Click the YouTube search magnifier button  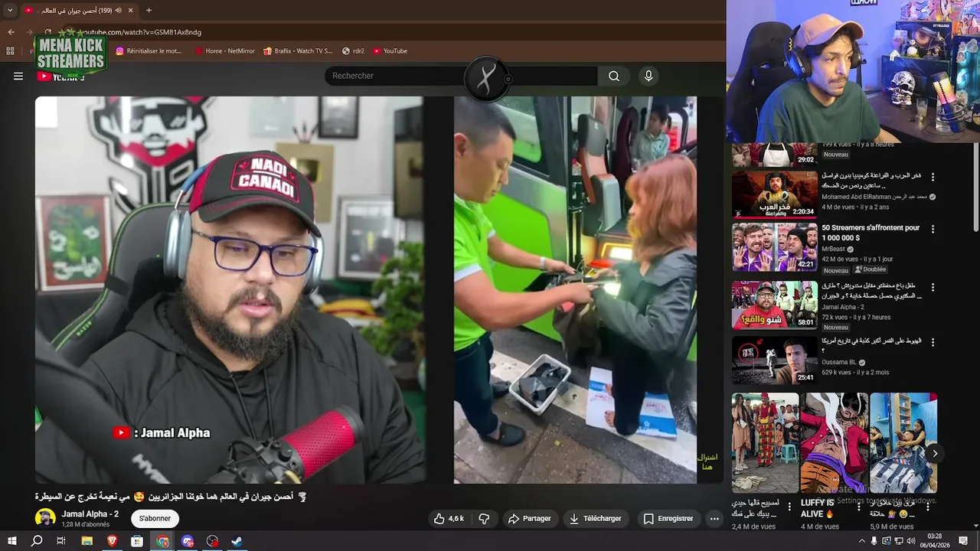coord(614,76)
